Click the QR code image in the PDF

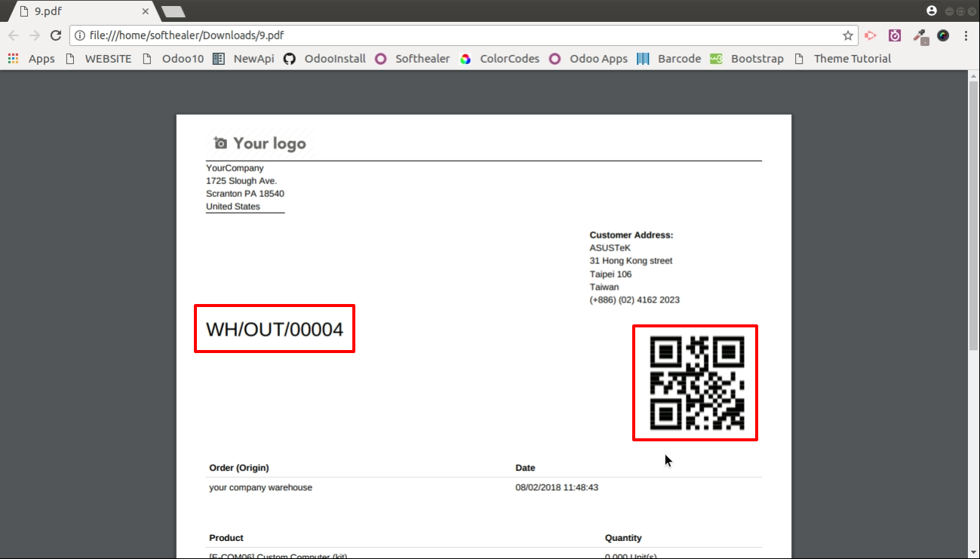(697, 383)
